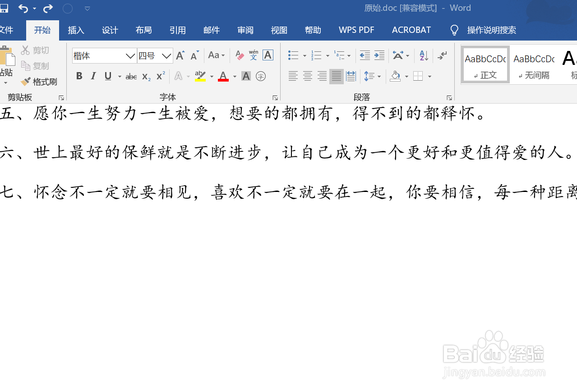Open the 审阅 ribbon tab
Image resolution: width=577 pixels, height=392 pixels.
click(x=245, y=30)
